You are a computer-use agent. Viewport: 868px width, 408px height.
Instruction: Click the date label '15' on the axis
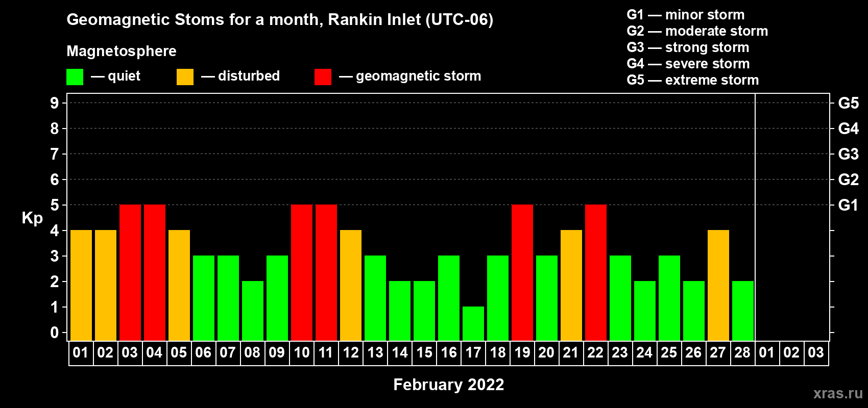[x=424, y=353]
